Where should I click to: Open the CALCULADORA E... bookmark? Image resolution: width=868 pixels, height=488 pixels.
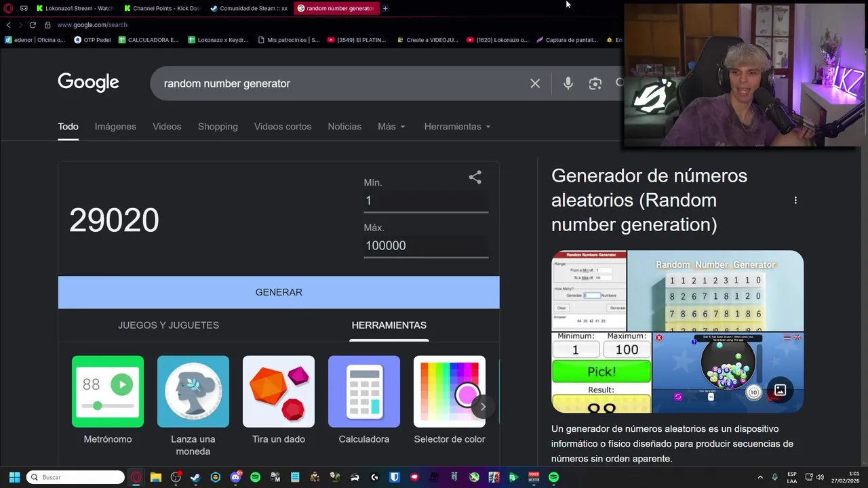point(149,40)
